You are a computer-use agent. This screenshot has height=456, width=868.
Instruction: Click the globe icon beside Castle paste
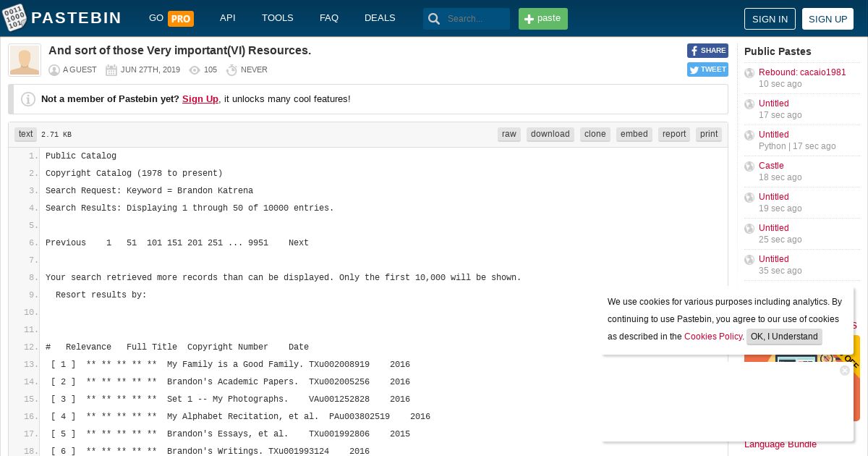click(x=749, y=166)
